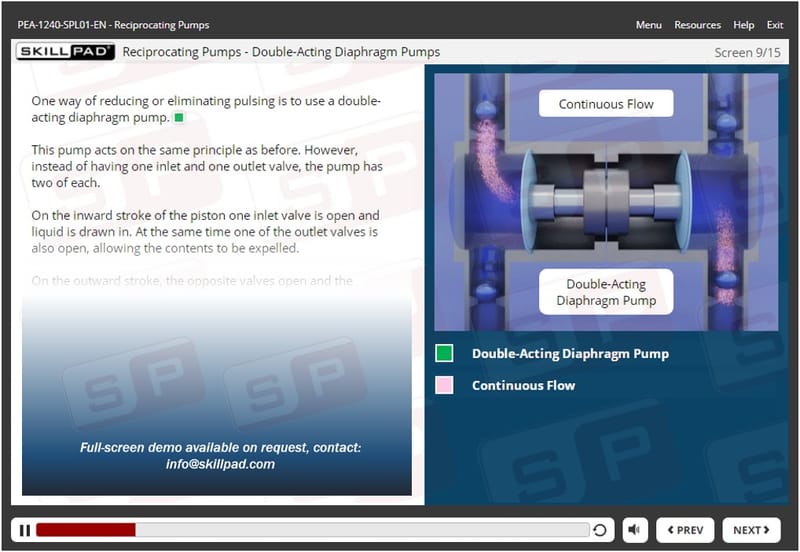
Task: Go to previous screen with PREV
Action: pyautogui.click(x=685, y=530)
